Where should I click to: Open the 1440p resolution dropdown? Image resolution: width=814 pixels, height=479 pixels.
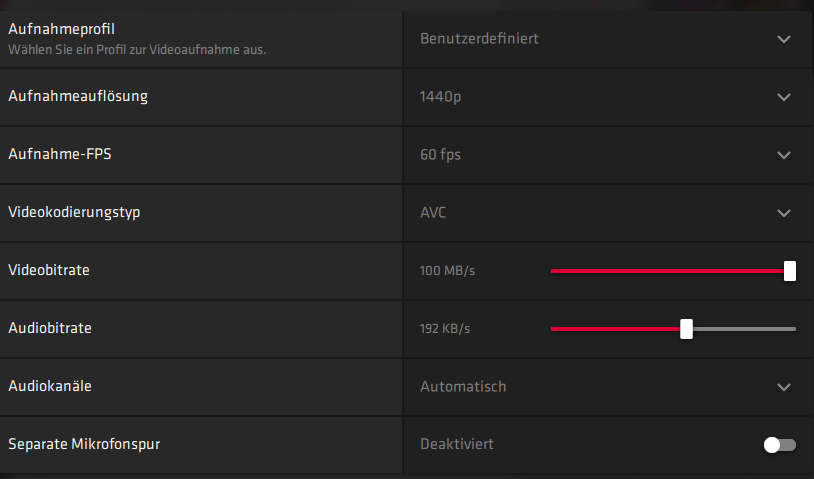pos(442,97)
